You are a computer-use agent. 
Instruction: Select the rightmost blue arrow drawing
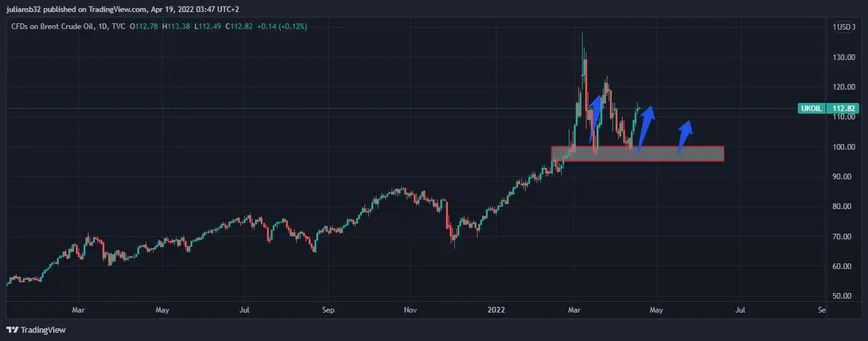[684, 137]
